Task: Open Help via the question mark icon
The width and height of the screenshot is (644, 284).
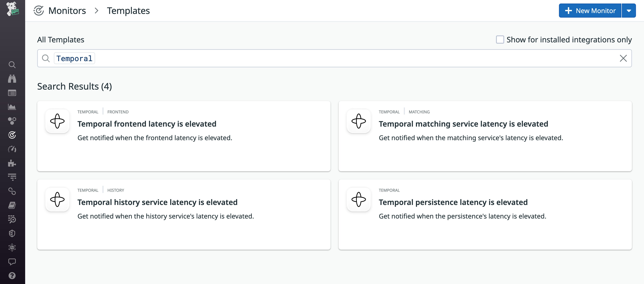Action: point(12,275)
